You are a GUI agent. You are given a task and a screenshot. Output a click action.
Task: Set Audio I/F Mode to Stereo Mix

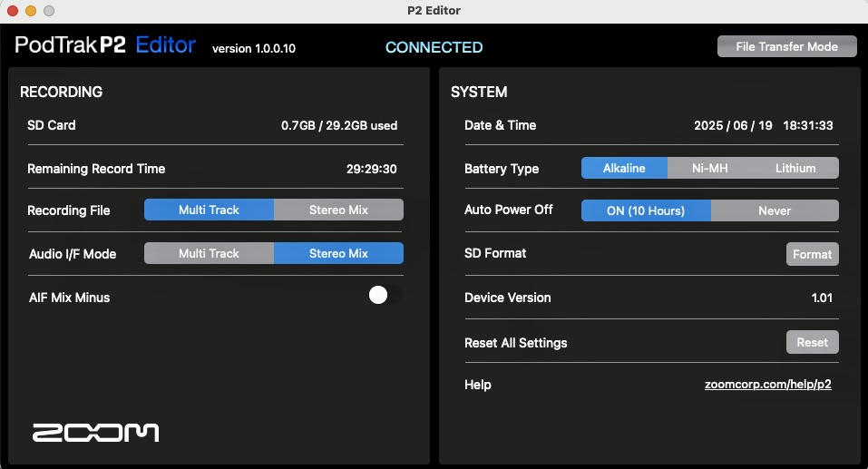pos(338,253)
